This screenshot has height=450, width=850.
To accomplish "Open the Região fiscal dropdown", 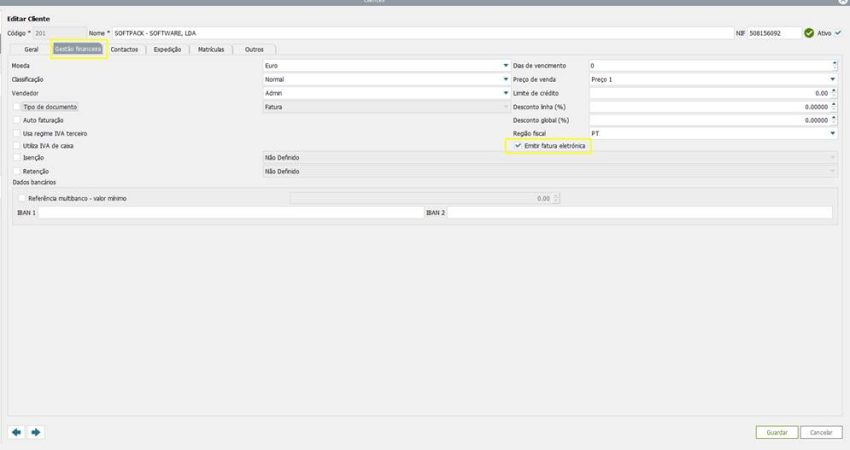I will [x=833, y=133].
